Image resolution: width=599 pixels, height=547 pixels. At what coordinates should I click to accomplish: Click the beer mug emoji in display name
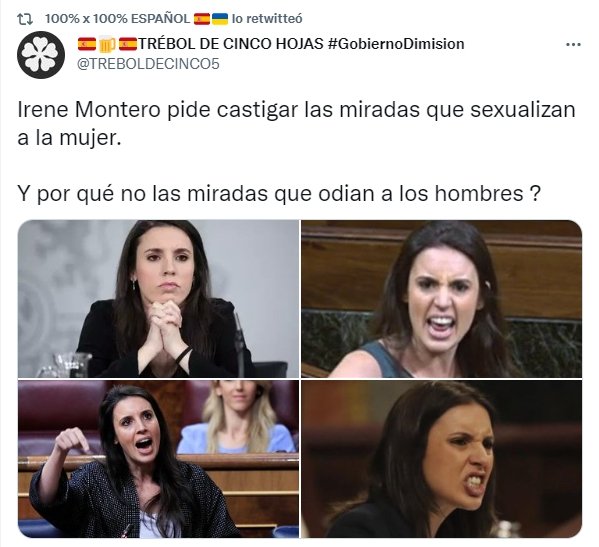coord(107,44)
